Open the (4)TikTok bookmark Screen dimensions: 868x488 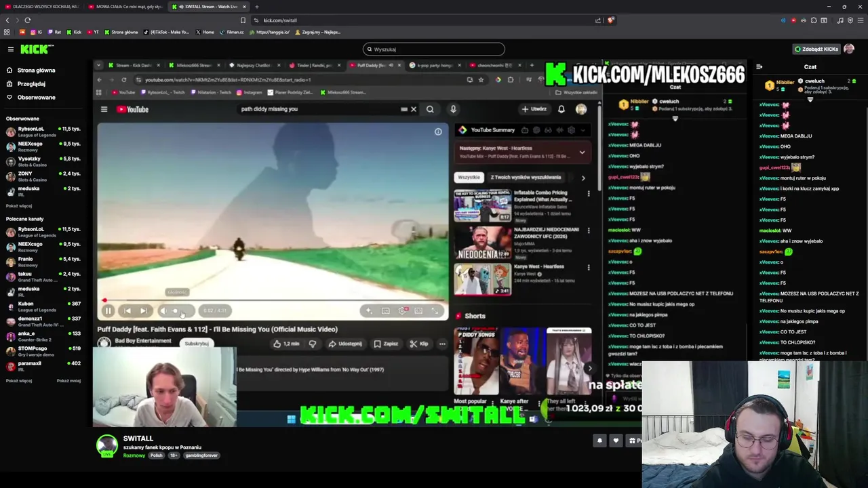[166, 32]
